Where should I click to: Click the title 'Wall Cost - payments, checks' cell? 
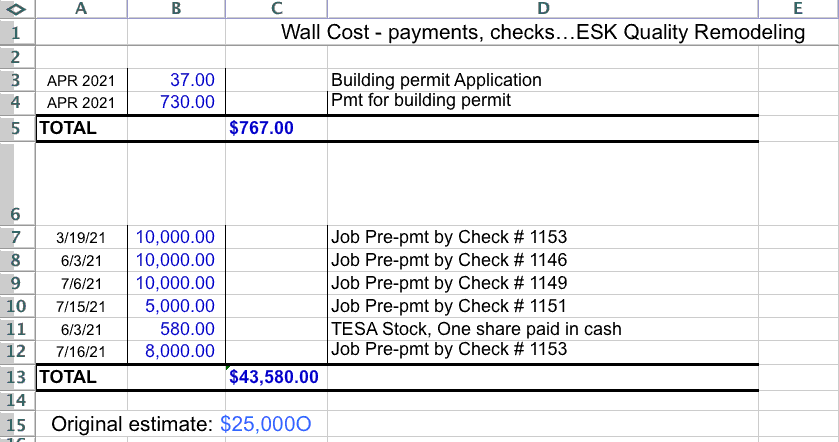point(543,32)
